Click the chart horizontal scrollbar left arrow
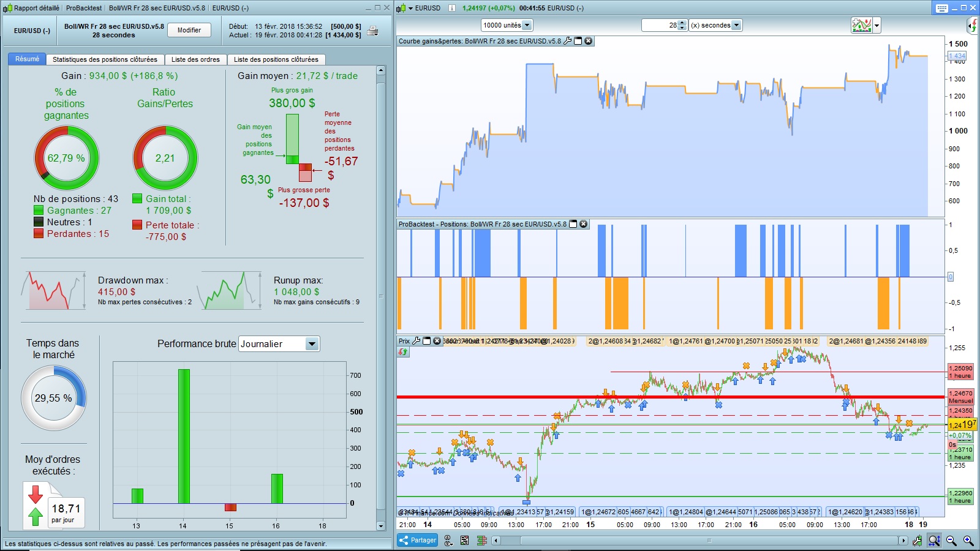 497,540
